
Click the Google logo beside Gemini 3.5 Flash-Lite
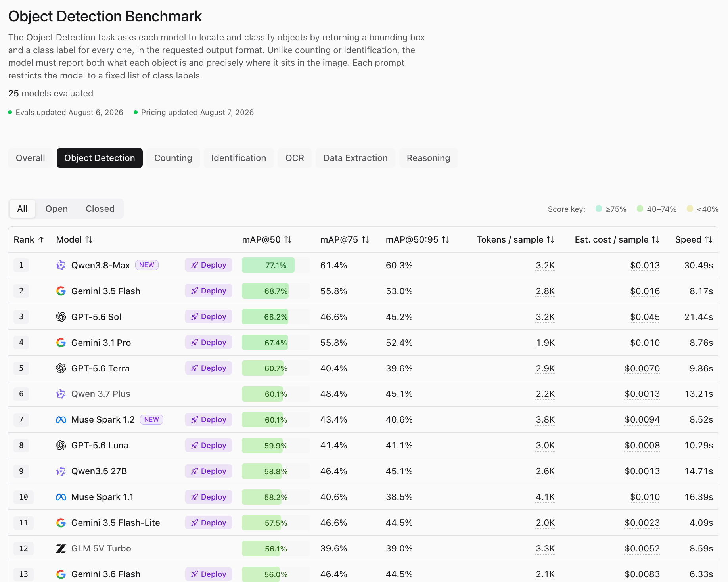coord(61,523)
